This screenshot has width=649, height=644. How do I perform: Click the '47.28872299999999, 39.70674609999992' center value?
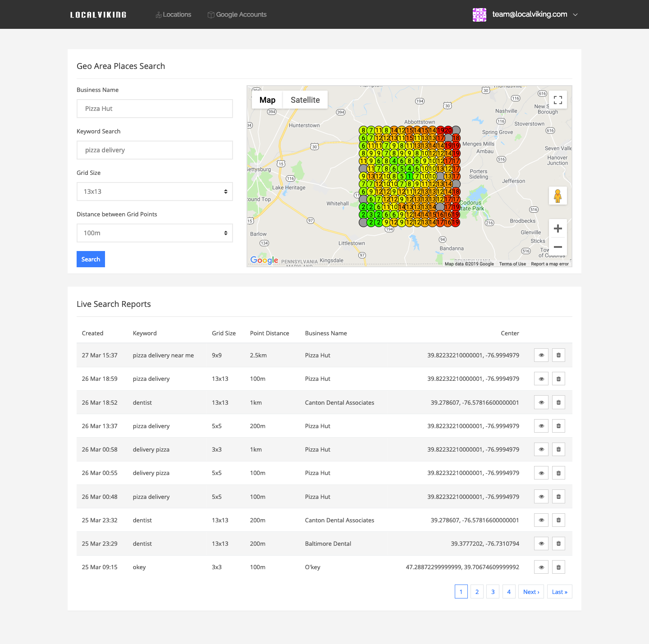pyautogui.click(x=462, y=567)
